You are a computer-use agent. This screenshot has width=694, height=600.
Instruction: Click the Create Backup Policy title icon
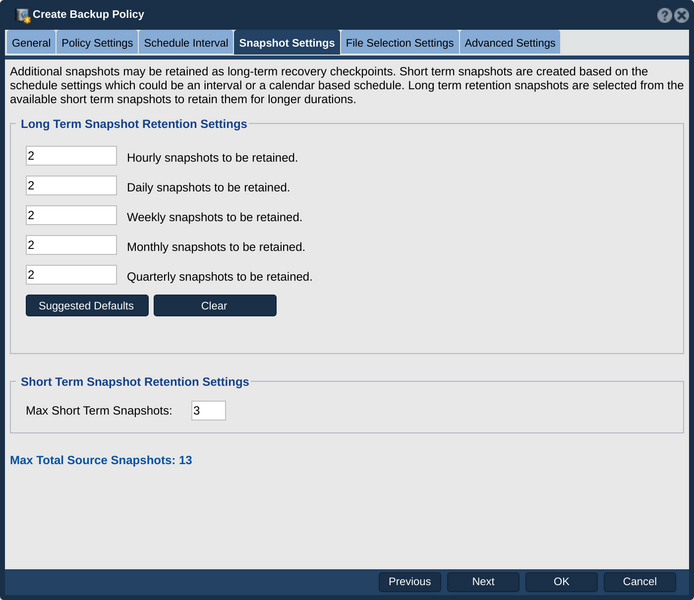[23, 15]
